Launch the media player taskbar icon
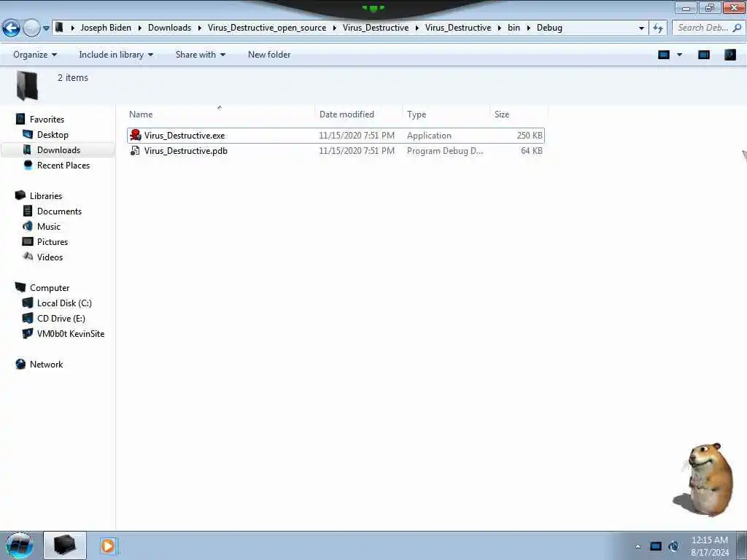Image resolution: width=747 pixels, height=560 pixels. click(x=108, y=545)
